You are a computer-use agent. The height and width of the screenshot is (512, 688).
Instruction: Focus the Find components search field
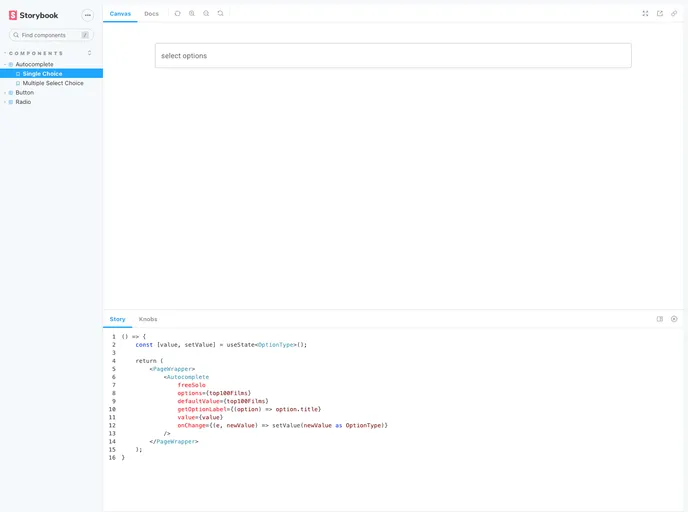[x=51, y=35]
